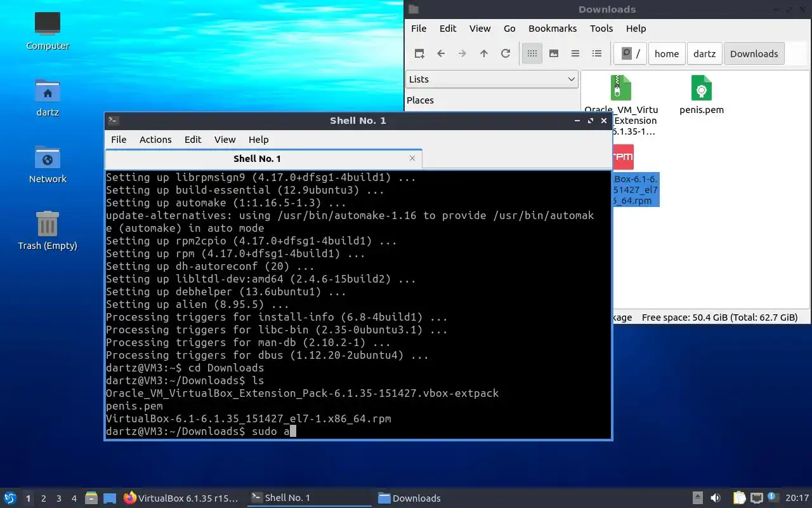Open the removable media eject tray icon

[x=697, y=498]
